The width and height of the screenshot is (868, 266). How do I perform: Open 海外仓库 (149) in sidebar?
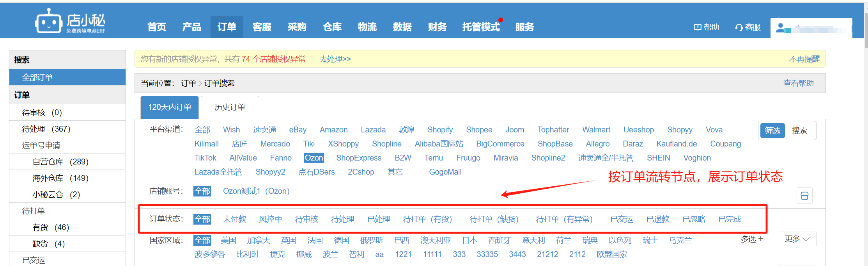coord(67,178)
